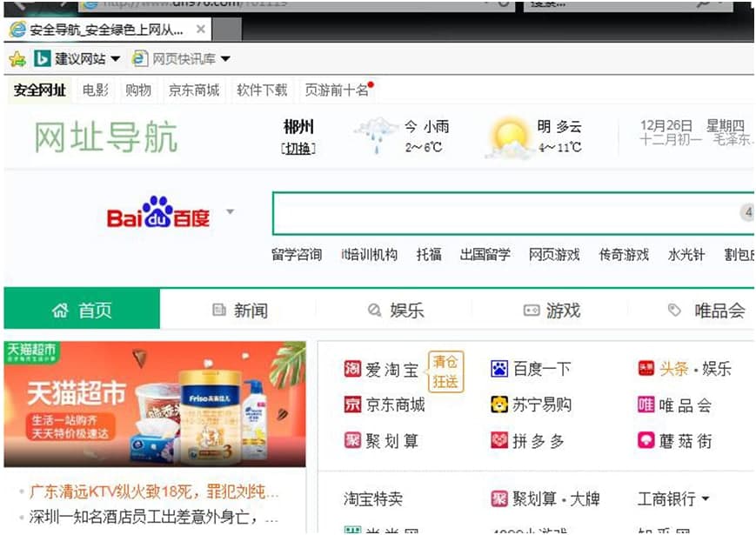The height and width of the screenshot is (535, 756).
Task: Click the Suning lion icon
Action: [x=499, y=405]
